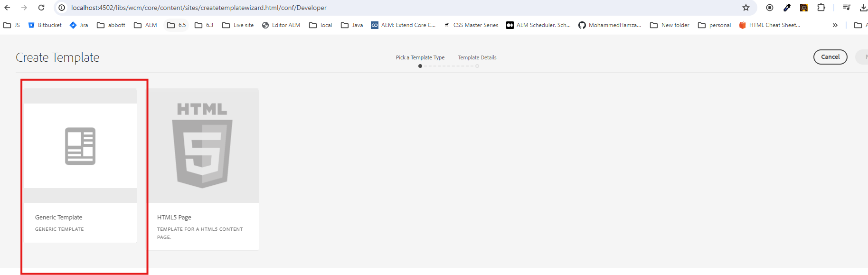Select the HTML5 Page template card
868x275 pixels.
pyautogui.click(x=202, y=169)
